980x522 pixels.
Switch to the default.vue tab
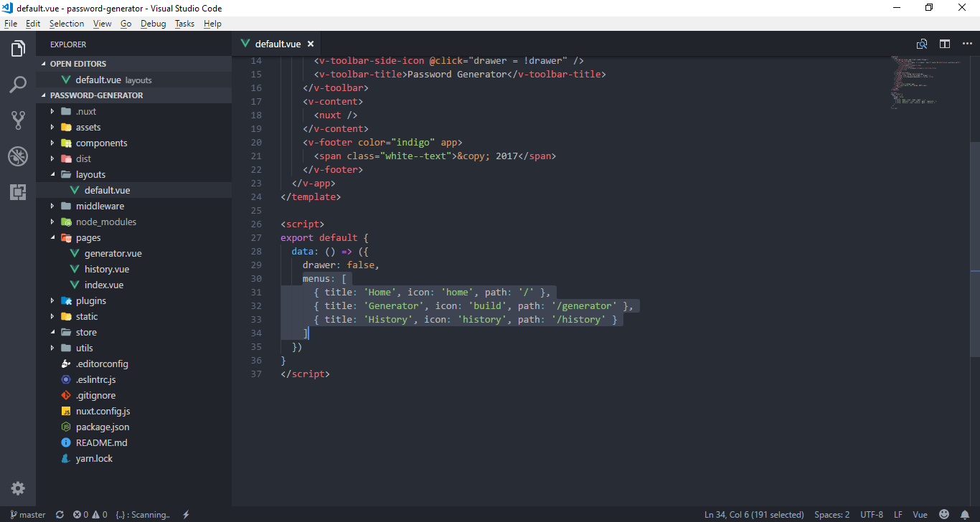[x=278, y=44]
